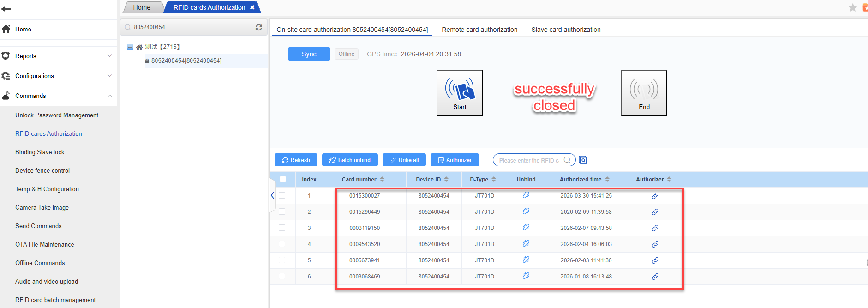Open Slave card authorization tab
The height and width of the screenshot is (308, 868).
[x=566, y=30]
